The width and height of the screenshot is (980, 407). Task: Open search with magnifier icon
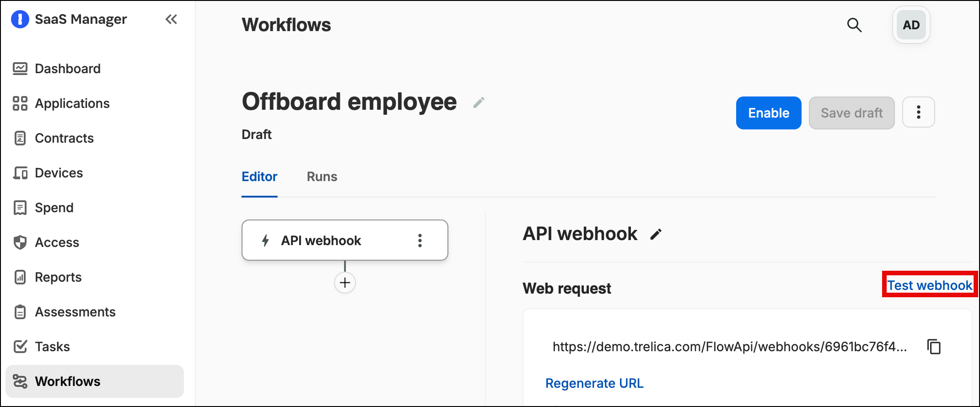tap(854, 25)
